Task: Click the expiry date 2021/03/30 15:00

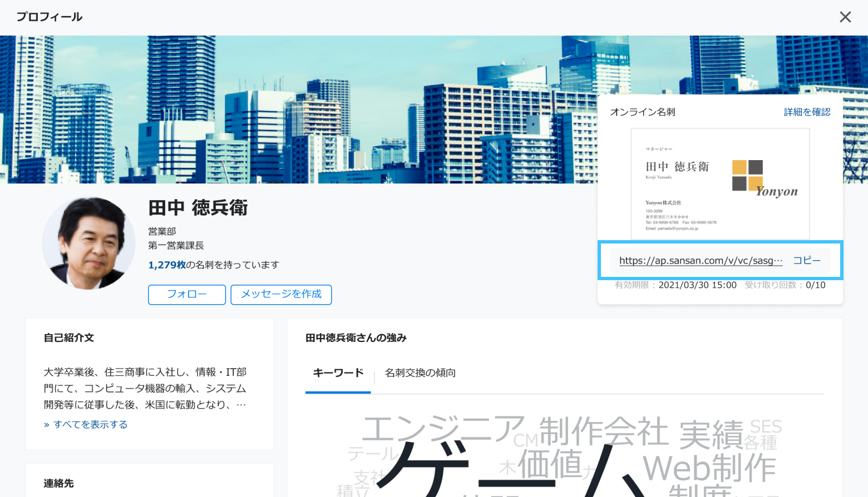Action: [698, 285]
